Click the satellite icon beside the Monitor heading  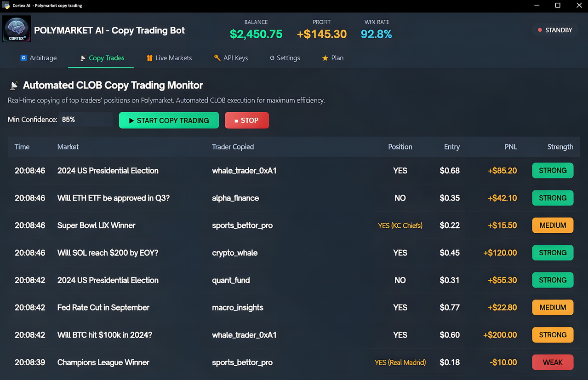[x=14, y=85]
